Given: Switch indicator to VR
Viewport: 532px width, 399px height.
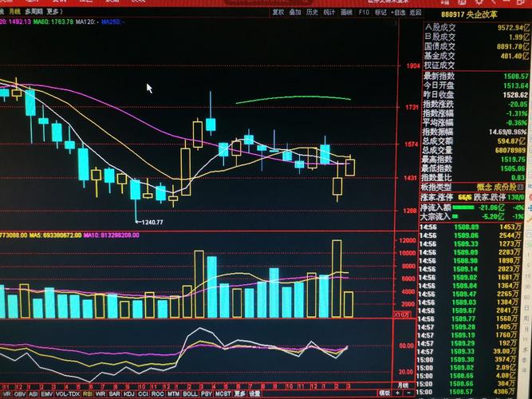Looking at the screenshot, I should coord(6,394).
